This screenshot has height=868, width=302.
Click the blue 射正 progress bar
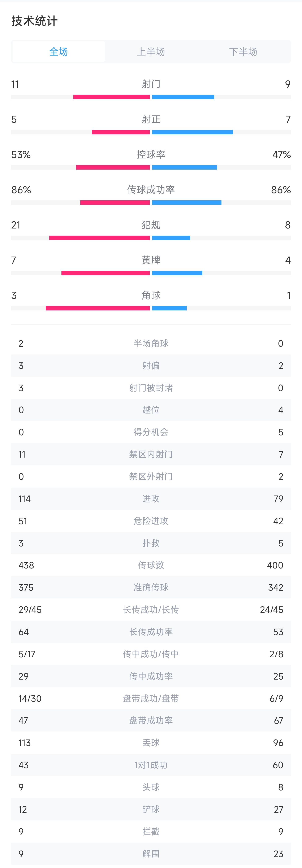coord(192,132)
